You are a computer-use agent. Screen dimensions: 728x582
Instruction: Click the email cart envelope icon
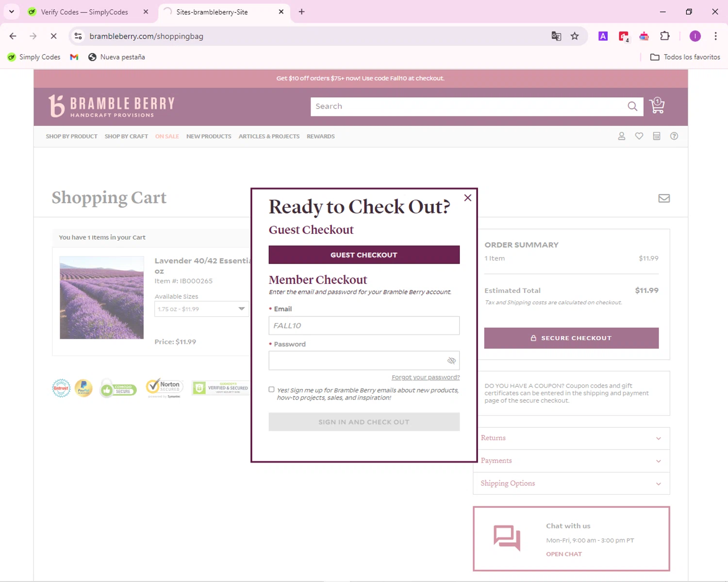coord(664,198)
